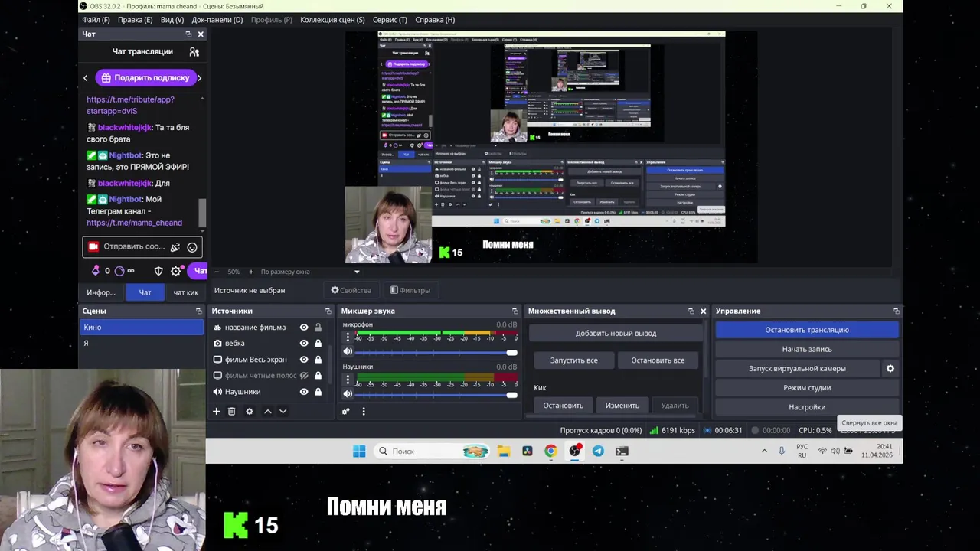Screen dimensions: 980x551
Task: Open Коллекция сцен menu
Action: 332,20
